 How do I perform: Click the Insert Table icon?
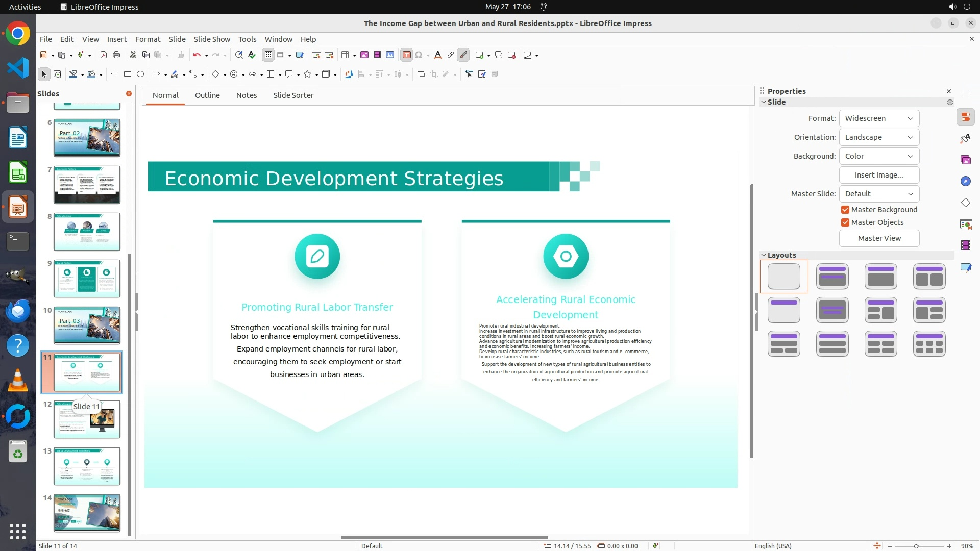(345, 55)
